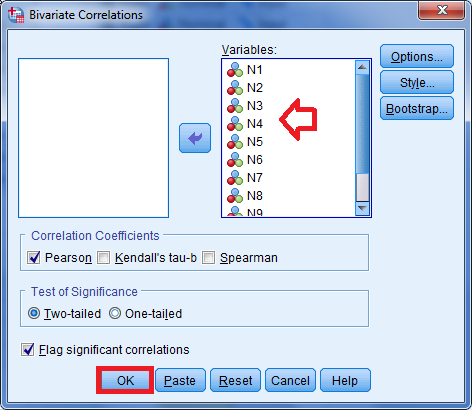The image size is (474, 410).
Task: Click the N4 label text
Action: tap(255, 124)
